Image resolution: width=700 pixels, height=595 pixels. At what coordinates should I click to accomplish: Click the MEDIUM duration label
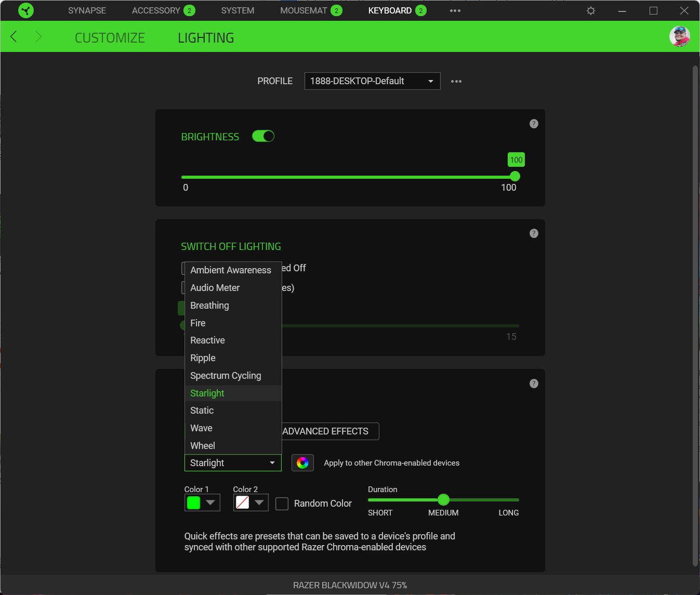443,513
